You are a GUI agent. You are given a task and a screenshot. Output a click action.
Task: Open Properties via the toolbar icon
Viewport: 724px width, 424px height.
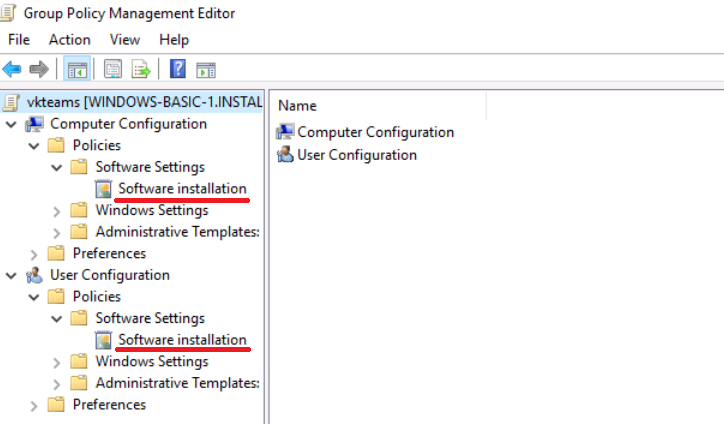(x=113, y=69)
